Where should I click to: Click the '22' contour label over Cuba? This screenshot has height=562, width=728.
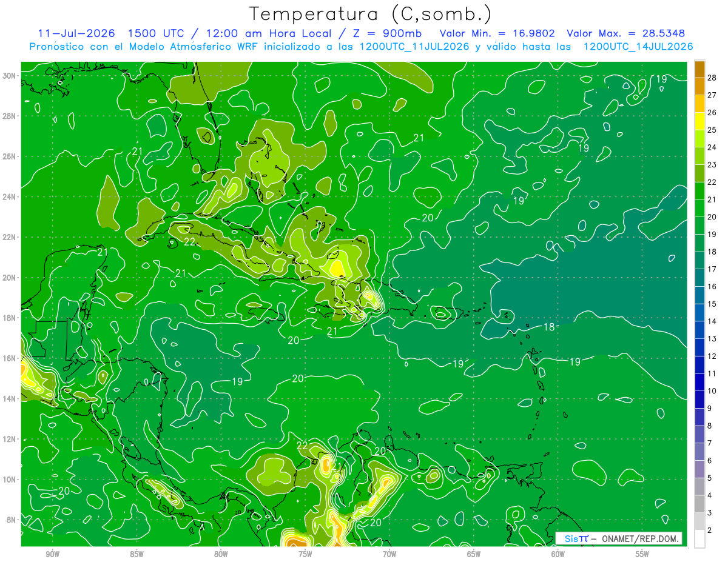coord(189,241)
